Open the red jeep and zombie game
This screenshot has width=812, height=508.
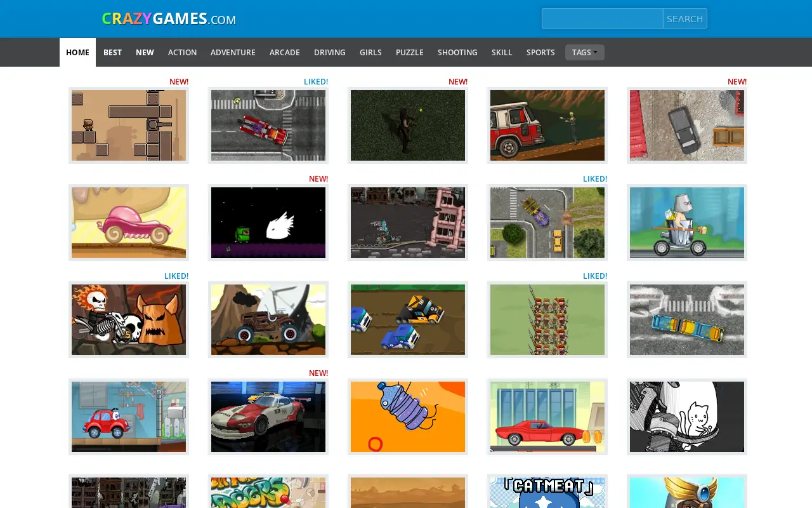pos(547,125)
